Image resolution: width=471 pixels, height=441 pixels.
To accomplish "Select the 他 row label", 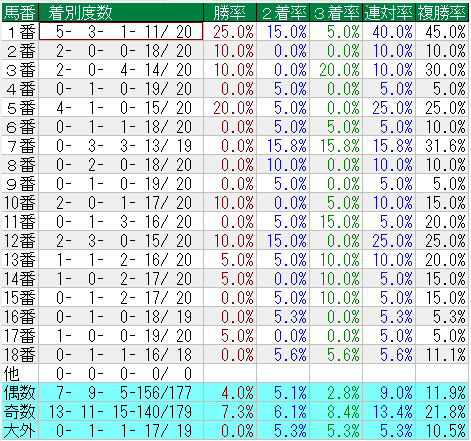I will pos(20,374).
